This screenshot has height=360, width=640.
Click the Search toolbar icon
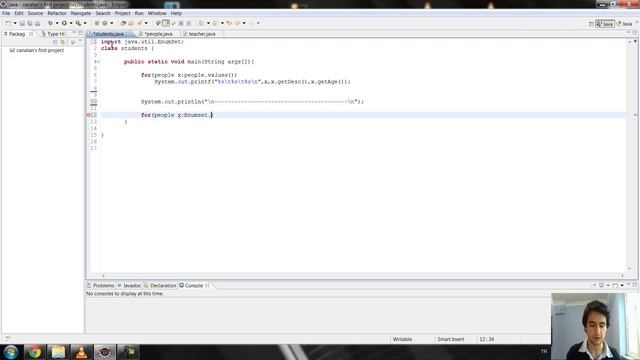pos(140,23)
